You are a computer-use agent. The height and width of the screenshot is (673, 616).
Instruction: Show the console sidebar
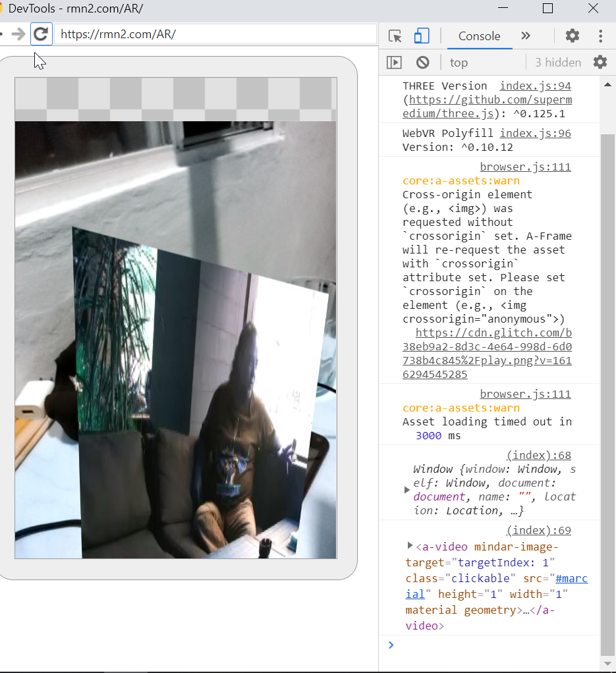tap(394, 62)
